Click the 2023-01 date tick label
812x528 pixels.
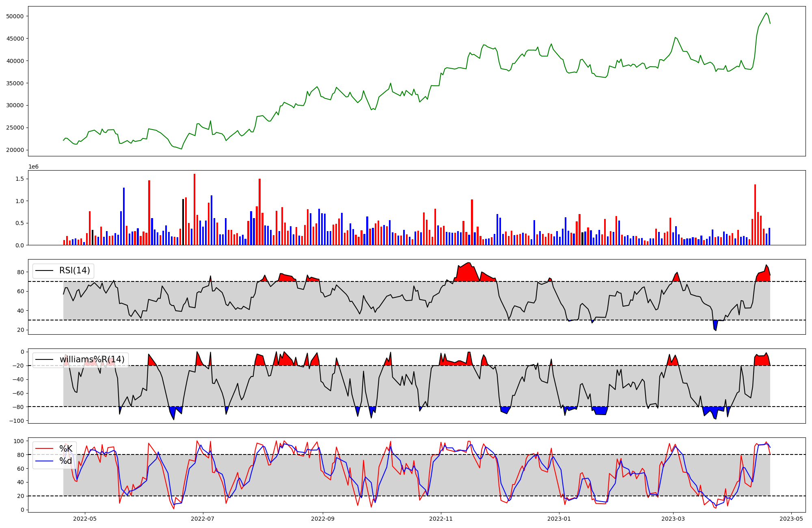(x=559, y=519)
